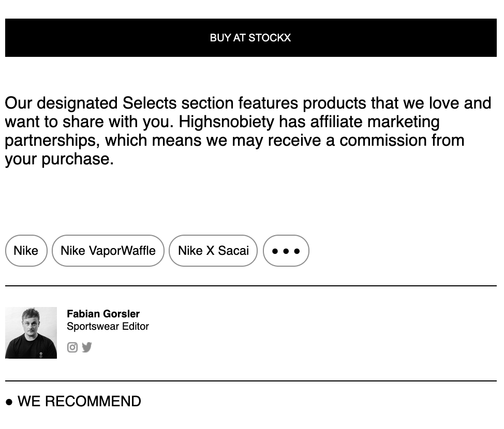Click the word commission in the paragraph

point(383,141)
